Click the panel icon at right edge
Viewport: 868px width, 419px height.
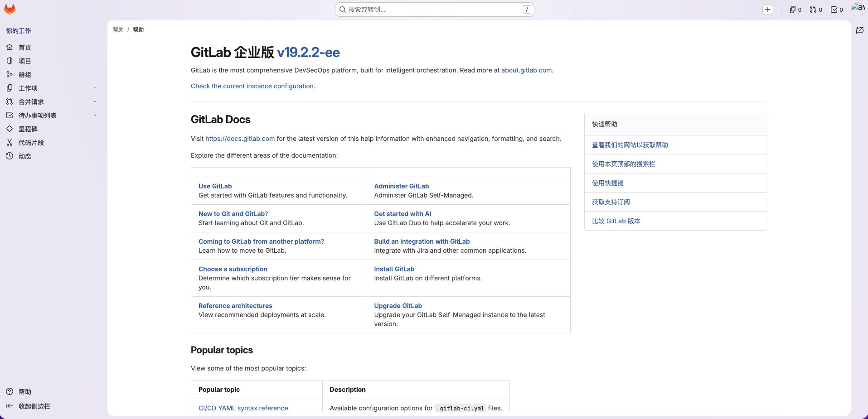[x=860, y=30]
